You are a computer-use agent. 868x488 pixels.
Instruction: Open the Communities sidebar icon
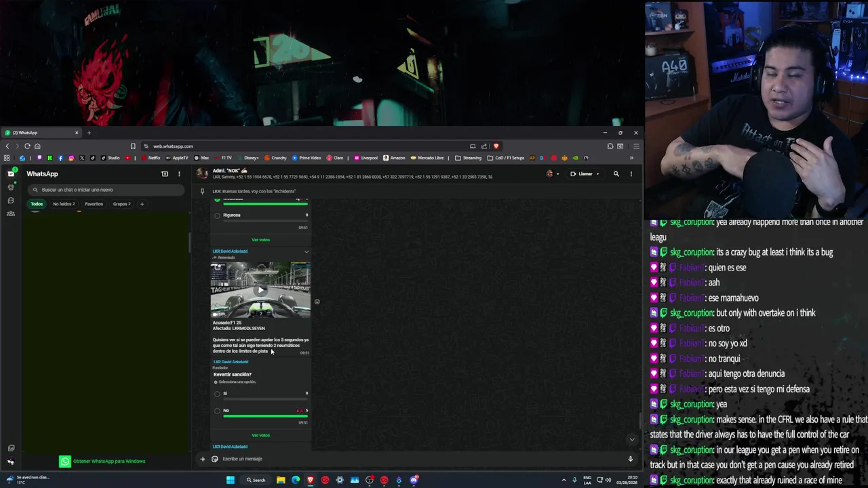click(11, 213)
